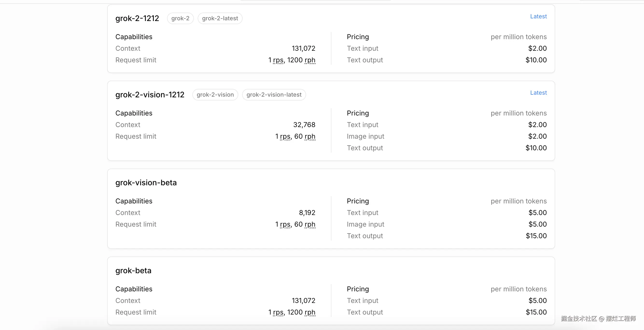
Task: Click the $15.00 text output price for grok-beta
Action: click(x=536, y=313)
